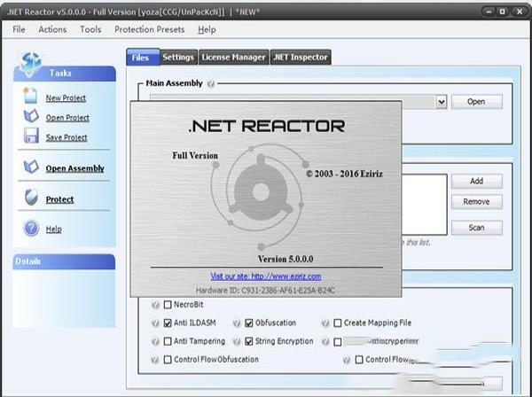Click help icon beside Main Assembly
The image size is (532, 397).
[211, 83]
